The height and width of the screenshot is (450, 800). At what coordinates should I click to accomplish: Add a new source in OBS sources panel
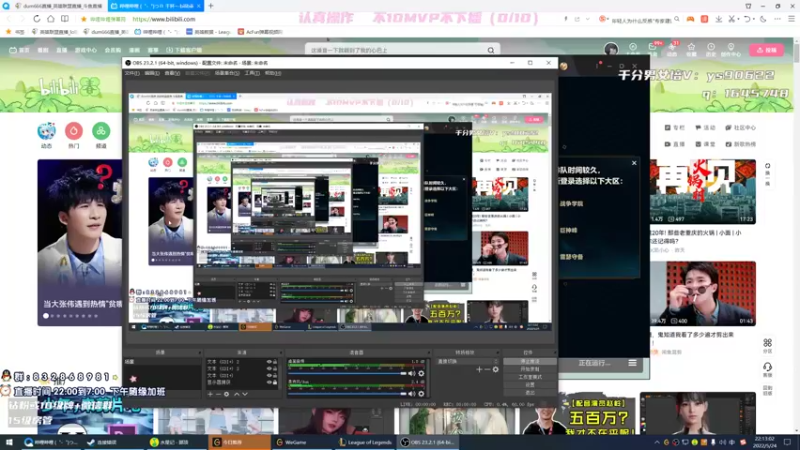point(210,394)
